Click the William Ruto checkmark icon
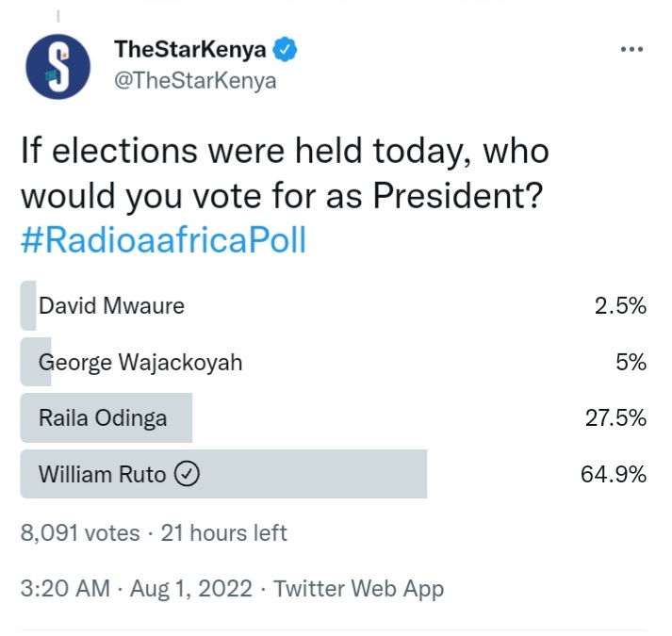Screen dimensions: 672x636 pyautogui.click(x=187, y=474)
